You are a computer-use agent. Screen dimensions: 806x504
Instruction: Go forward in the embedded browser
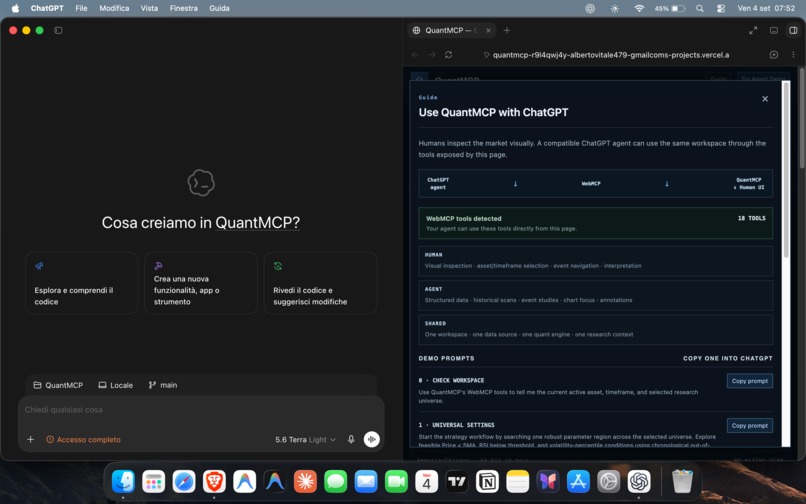pos(432,55)
